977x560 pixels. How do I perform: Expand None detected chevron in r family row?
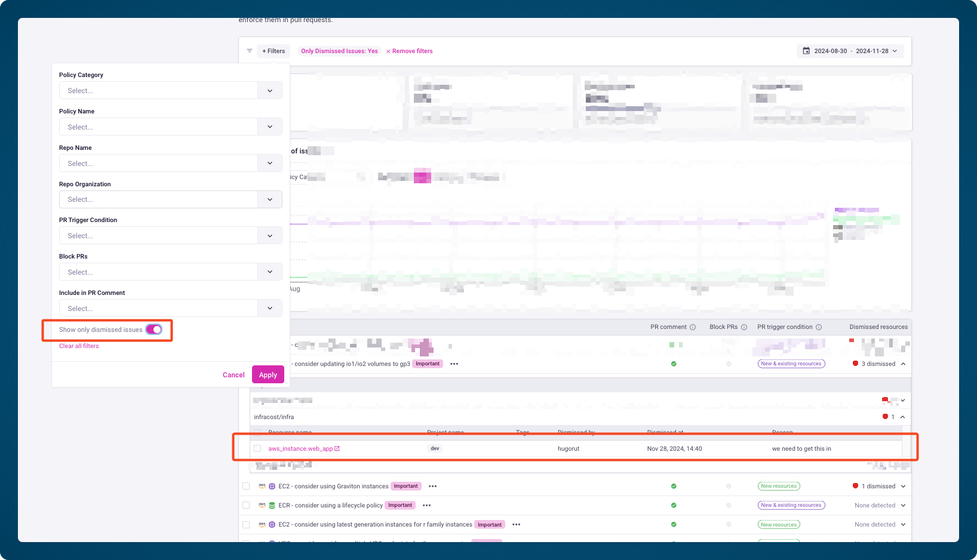coord(903,524)
